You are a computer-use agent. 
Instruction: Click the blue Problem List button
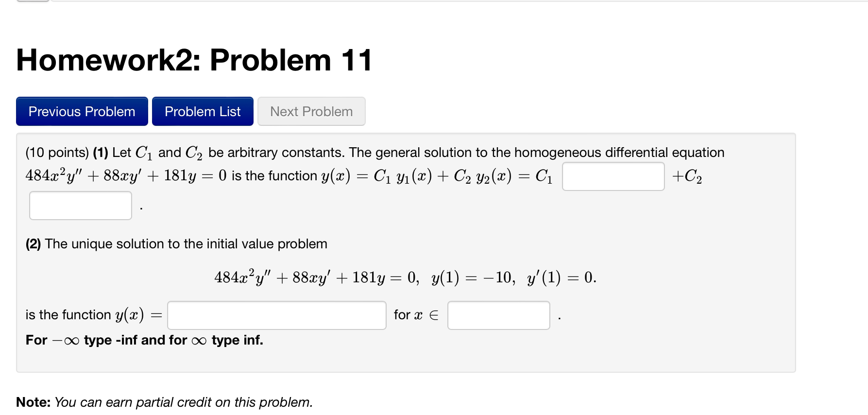click(202, 111)
